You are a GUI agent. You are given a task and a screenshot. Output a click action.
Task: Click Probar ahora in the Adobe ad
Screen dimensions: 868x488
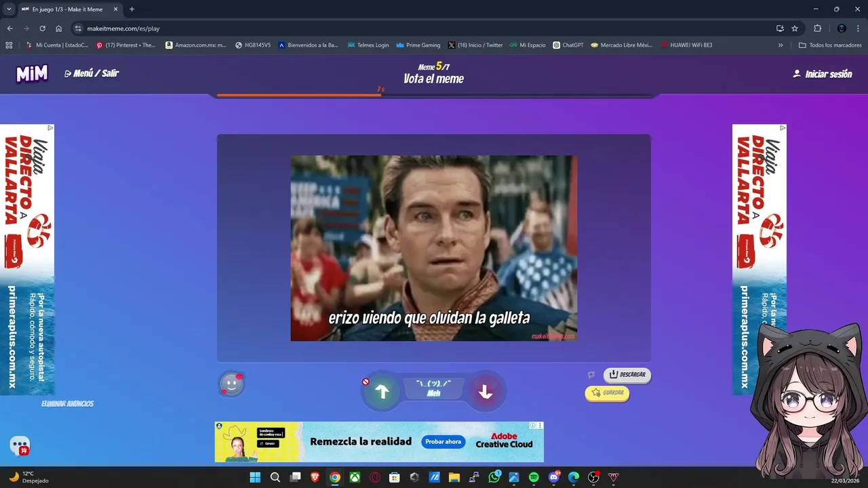[x=443, y=442]
